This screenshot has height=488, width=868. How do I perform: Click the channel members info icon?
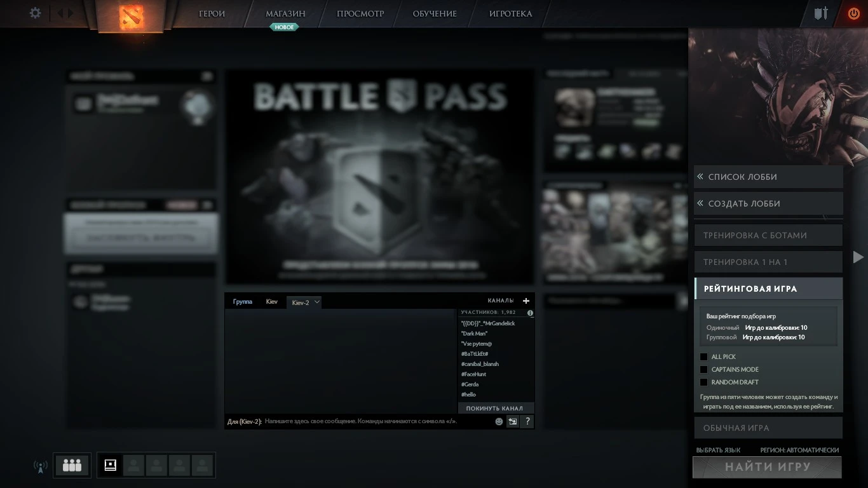pos(530,313)
